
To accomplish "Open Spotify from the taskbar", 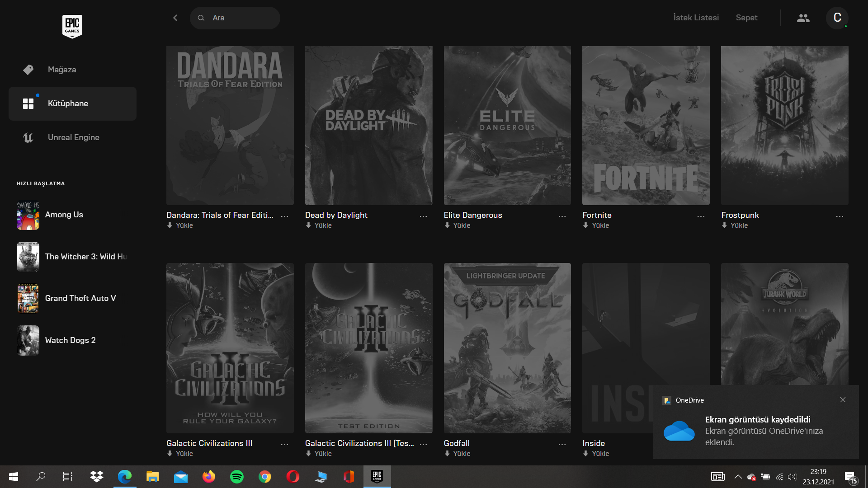I will [236, 477].
